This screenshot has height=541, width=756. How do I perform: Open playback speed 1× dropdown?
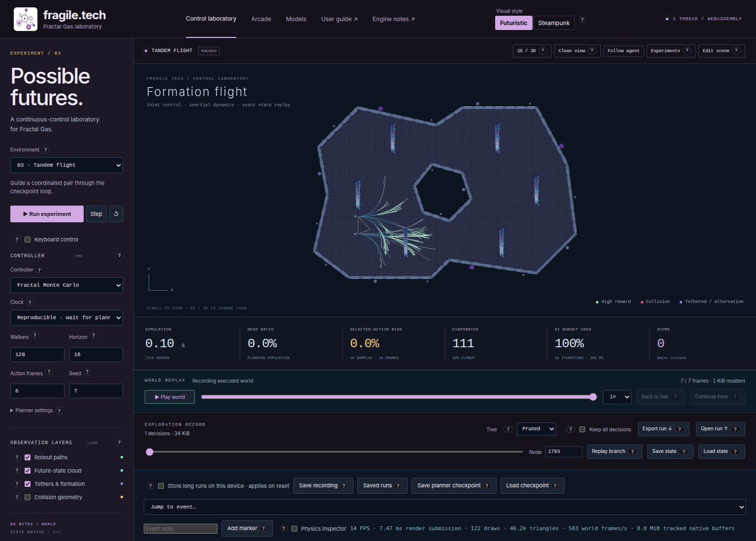617,397
